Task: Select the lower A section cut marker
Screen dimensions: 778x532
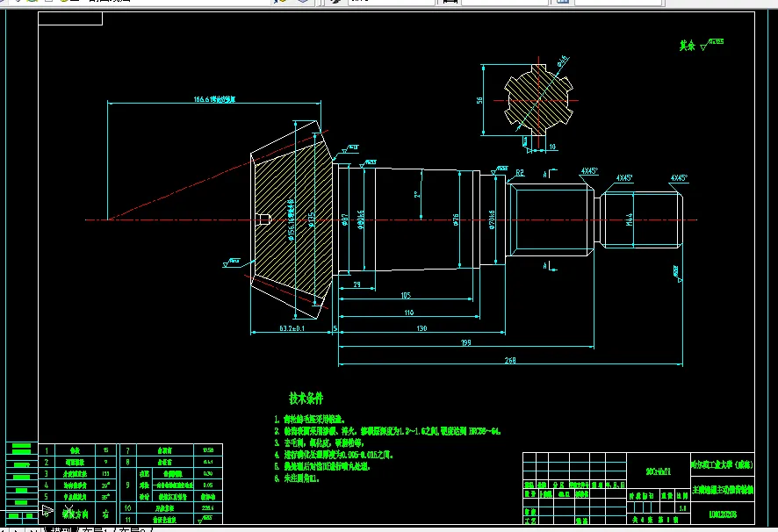Action: (x=550, y=267)
